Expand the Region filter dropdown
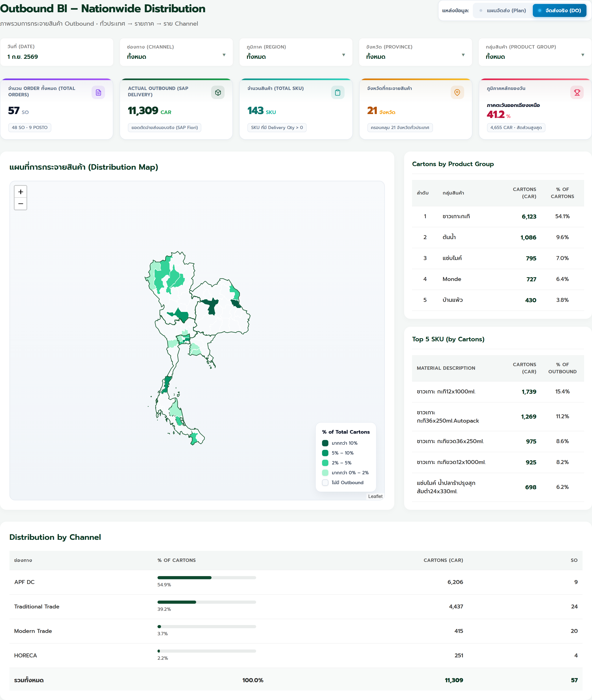This screenshot has width=592, height=700. pyautogui.click(x=296, y=52)
